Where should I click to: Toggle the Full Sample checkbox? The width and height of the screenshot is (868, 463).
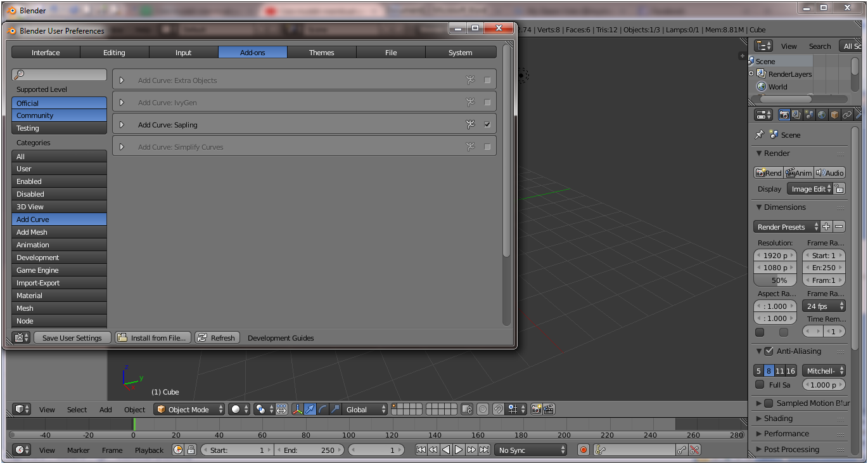[x=760, y=384]
